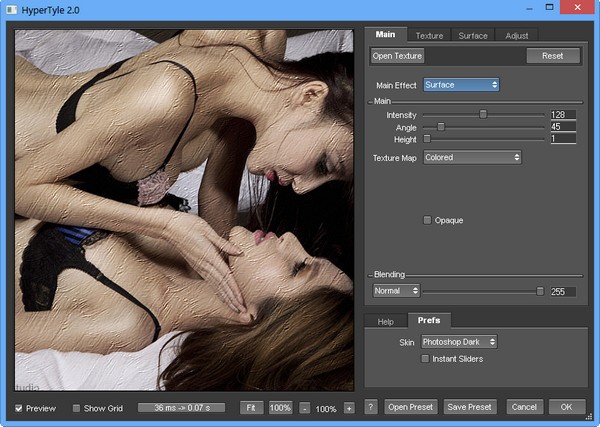Click the Angle value input field
This screenshot has height=427, width=600.
[x=563, y=127]
